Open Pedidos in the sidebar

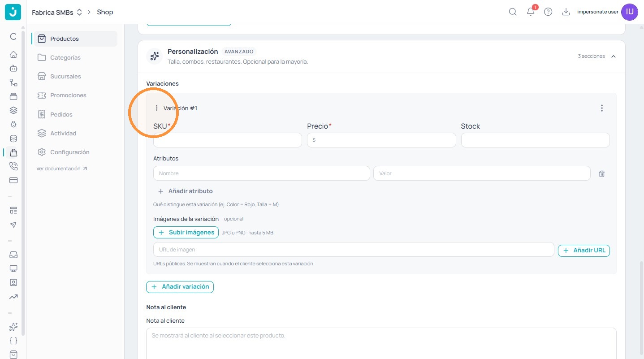74,114
